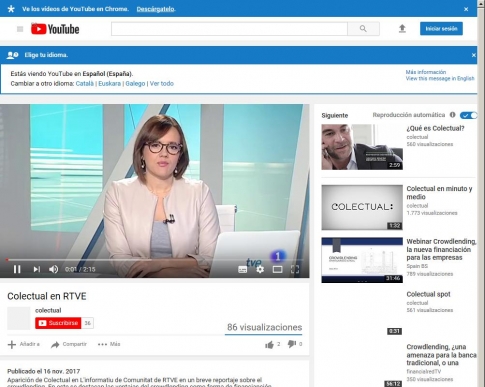Like the video with thumbs up
The width and height of the screenshot is (485, 387).
pos(269,345)
